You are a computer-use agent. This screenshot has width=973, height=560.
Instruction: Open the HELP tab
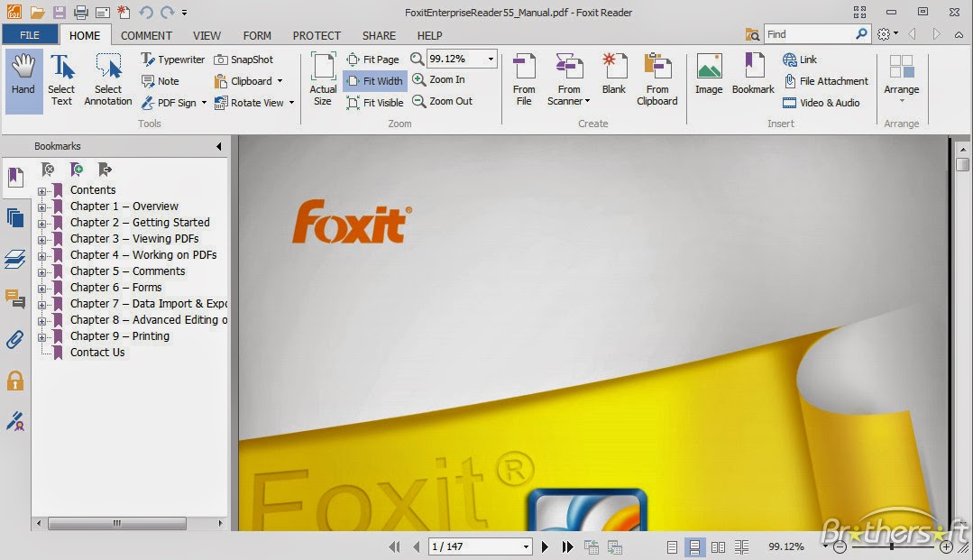429,36
